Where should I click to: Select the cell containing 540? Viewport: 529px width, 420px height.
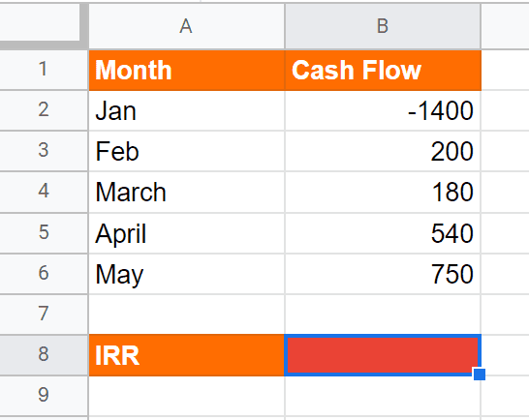pos(383,233)
